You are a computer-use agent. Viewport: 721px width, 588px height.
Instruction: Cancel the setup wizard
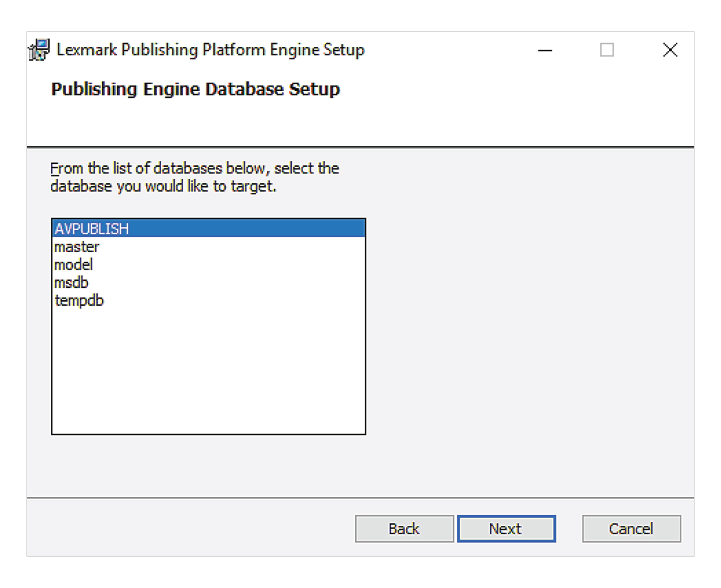pos(631,529)
